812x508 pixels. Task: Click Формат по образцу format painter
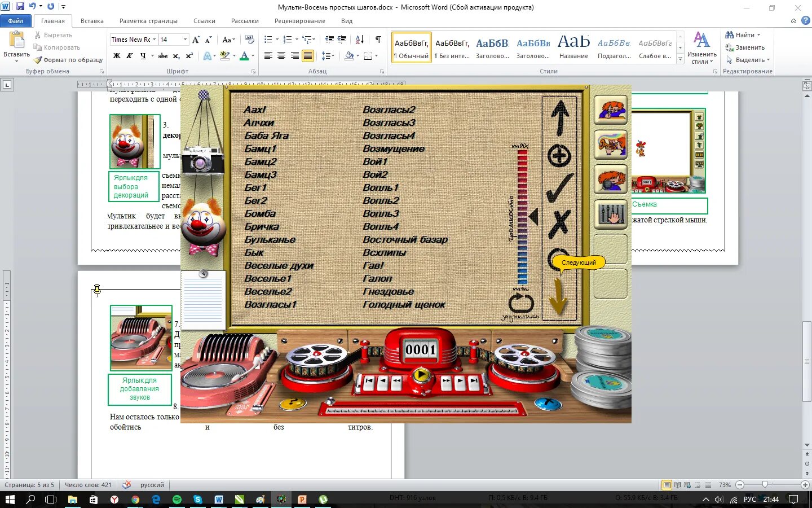click(x=68, y=60)
